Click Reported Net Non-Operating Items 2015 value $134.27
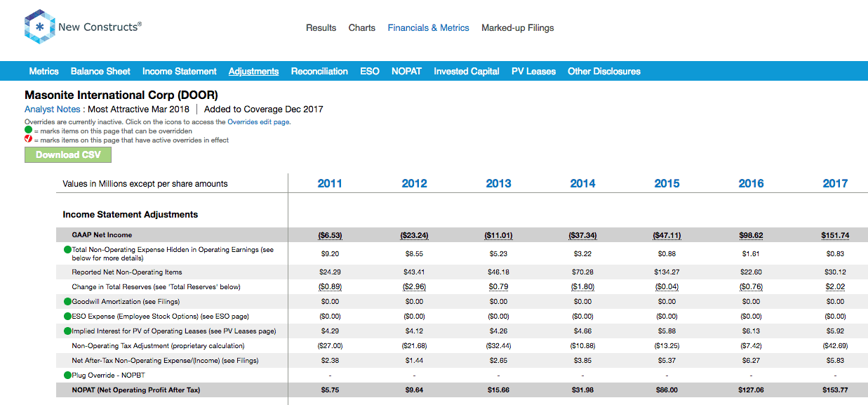The width and height of the screenshot is (868, 405). pos(667,272)
